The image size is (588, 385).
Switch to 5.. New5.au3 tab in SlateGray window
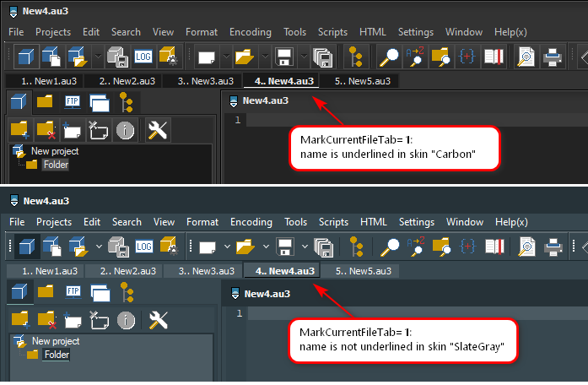(363, 272)
